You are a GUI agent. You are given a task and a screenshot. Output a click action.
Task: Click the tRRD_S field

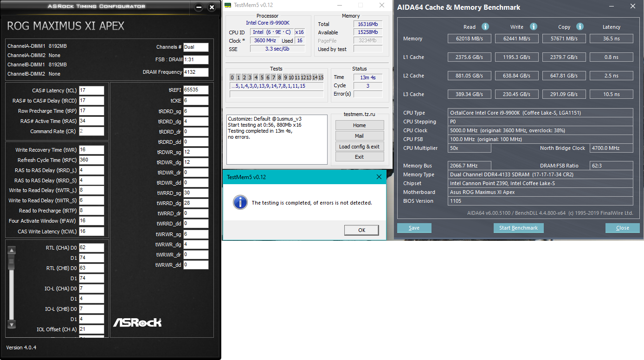coord(91,180)
